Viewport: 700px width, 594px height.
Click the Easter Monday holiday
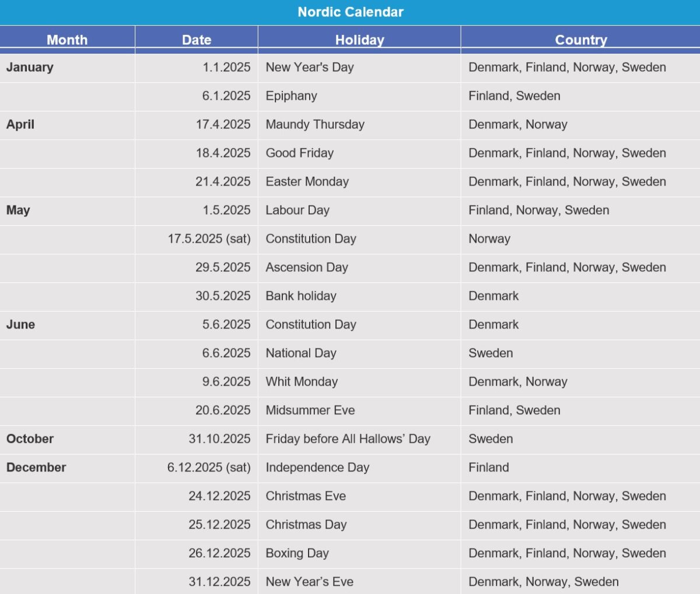click(307, 181)
